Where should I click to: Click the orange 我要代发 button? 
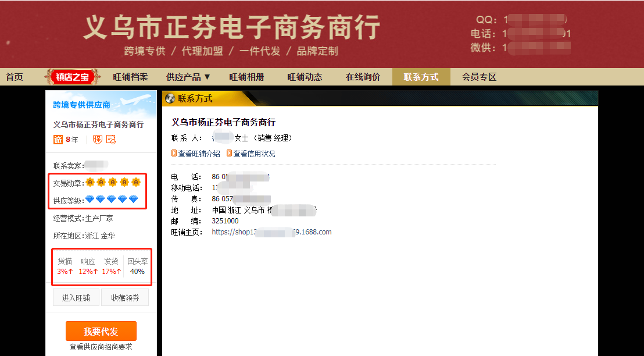coord(101,331)
